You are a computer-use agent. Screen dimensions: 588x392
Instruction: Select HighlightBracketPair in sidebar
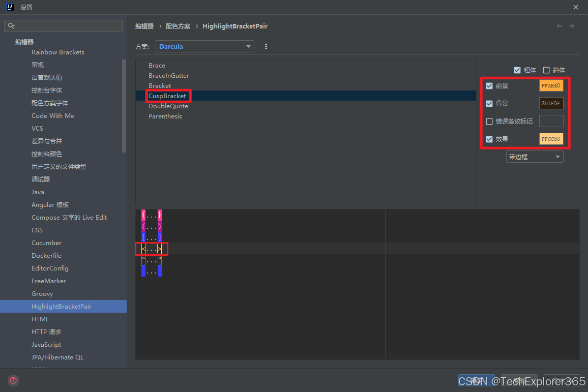coord(64,306)
